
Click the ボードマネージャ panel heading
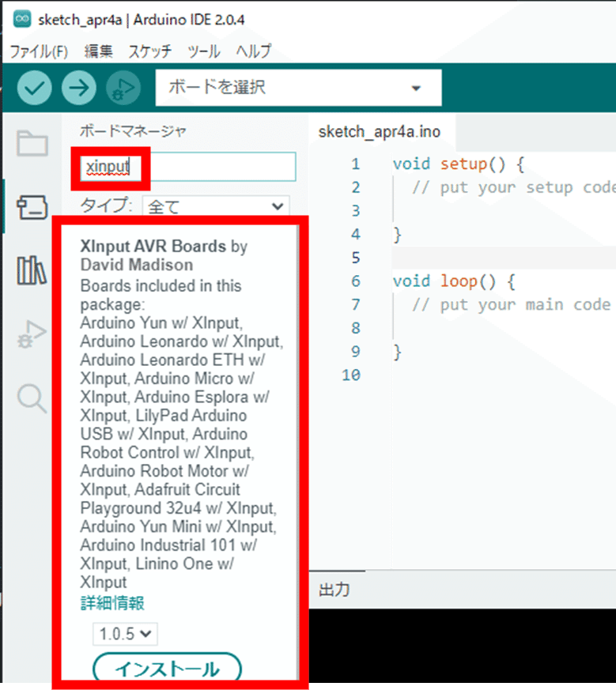click(x=133, y=130)
